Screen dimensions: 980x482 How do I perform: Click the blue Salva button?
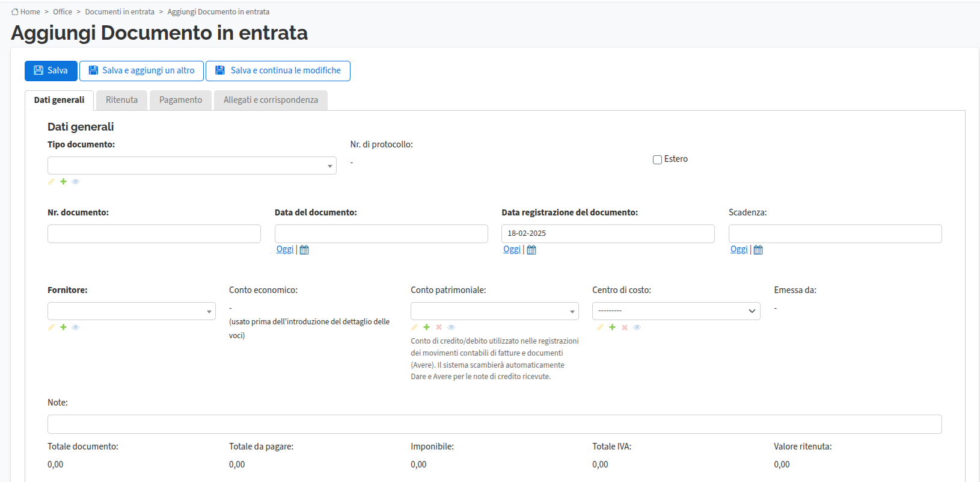pos(51,70)
